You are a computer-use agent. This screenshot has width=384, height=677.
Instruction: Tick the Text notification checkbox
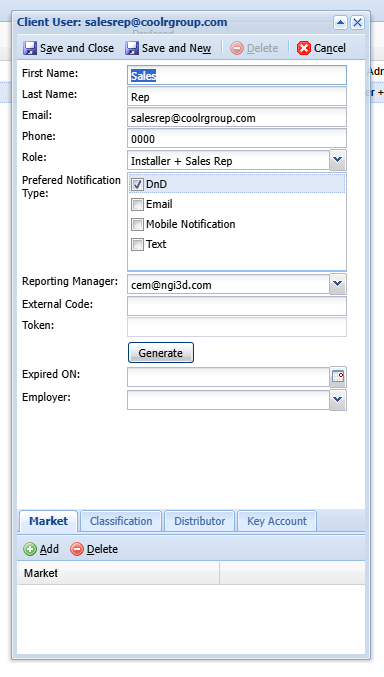(x=137, y=244)
